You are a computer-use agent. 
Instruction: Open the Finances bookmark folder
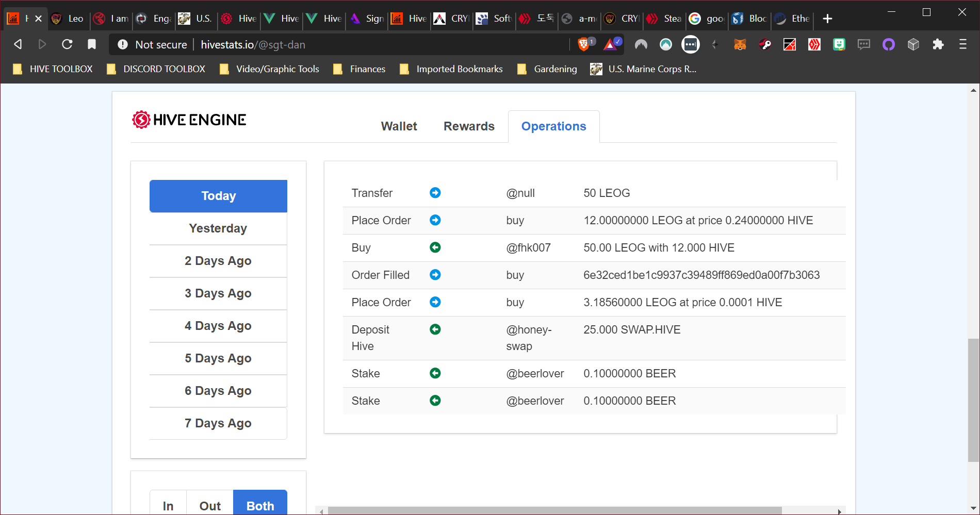(359, 69)
